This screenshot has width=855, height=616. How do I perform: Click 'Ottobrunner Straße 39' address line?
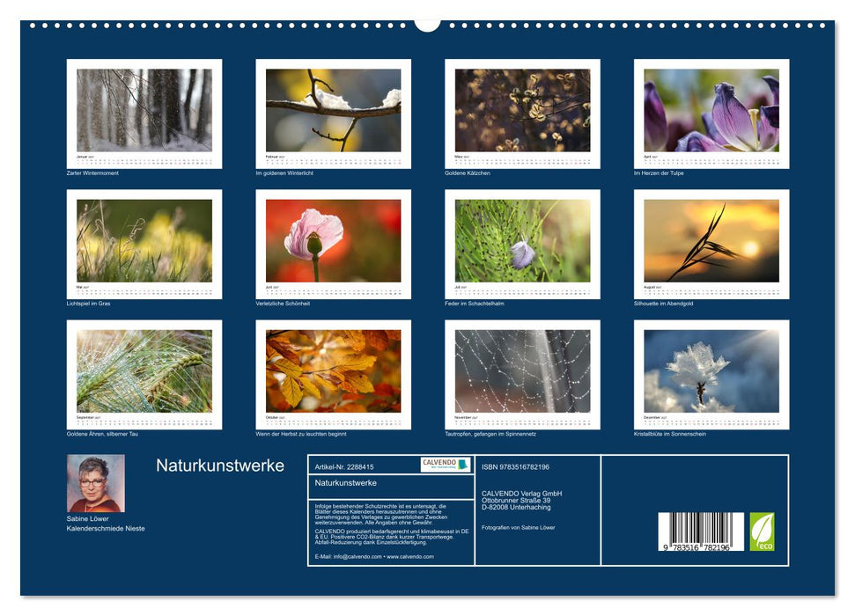point(516,500)
